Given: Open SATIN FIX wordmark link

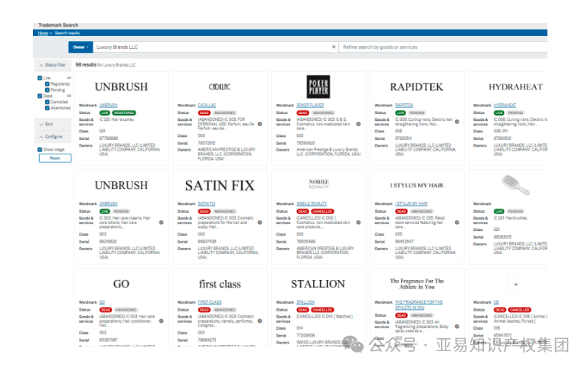Looking at the screenshot, I should (207, 204).
